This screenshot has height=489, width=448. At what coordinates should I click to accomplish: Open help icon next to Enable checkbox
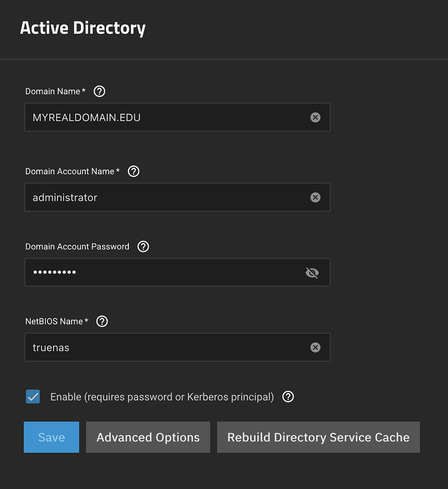[x=288, y=397]
